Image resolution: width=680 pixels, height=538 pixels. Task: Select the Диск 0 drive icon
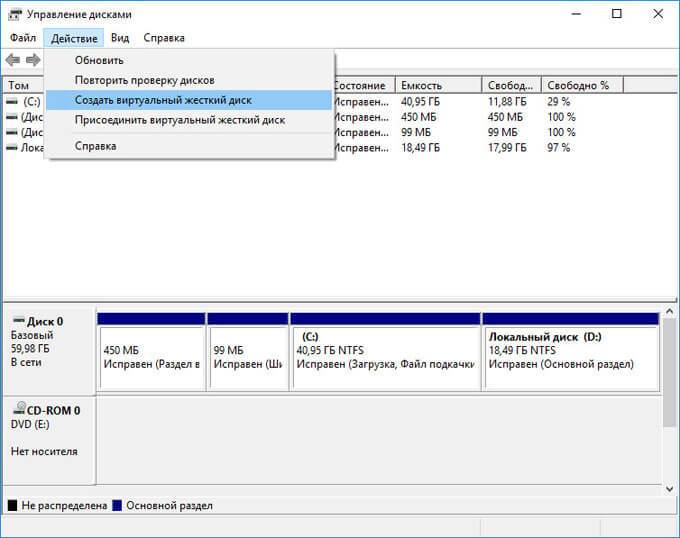point(16,321)
